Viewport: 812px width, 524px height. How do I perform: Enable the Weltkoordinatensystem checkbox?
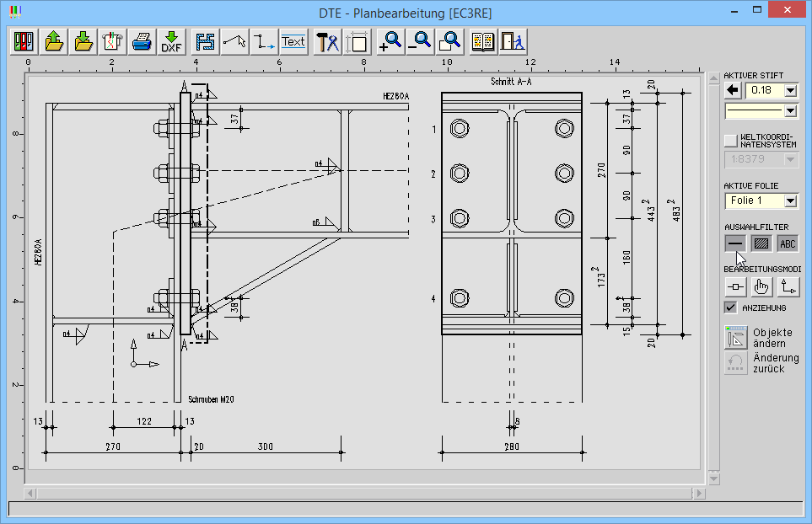pos(731,140)
